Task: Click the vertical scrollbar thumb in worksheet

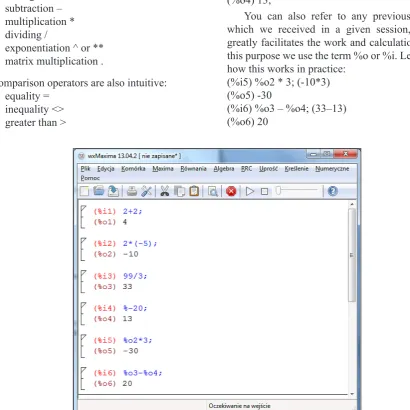Action: tap(352, 255)
